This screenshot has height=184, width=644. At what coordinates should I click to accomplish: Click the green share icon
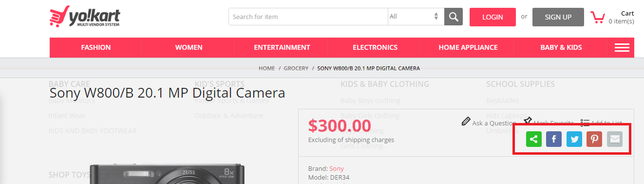[x=534, y=139]
